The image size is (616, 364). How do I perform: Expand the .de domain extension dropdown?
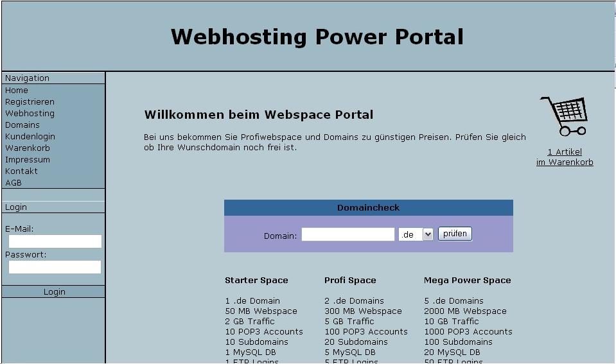[416, 235]
